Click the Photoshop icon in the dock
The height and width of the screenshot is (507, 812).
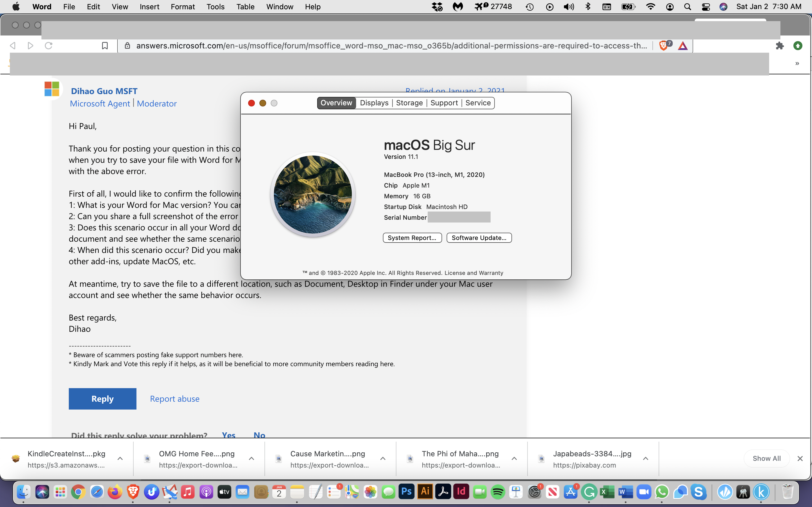(x=406, y=492)
